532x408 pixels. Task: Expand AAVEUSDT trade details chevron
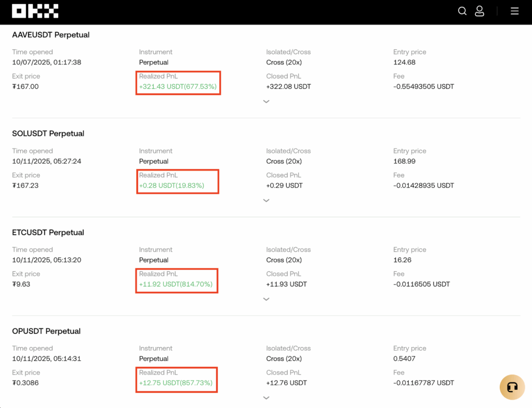click(266, 101)
